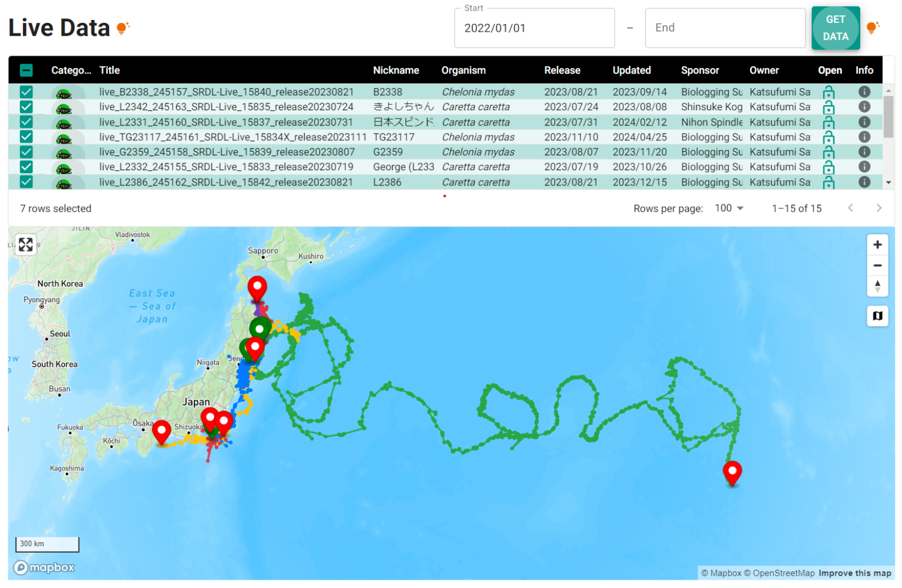Deselect the 日本スピンド row checkbox
902x588 pixels.
[x=26, y=121]
